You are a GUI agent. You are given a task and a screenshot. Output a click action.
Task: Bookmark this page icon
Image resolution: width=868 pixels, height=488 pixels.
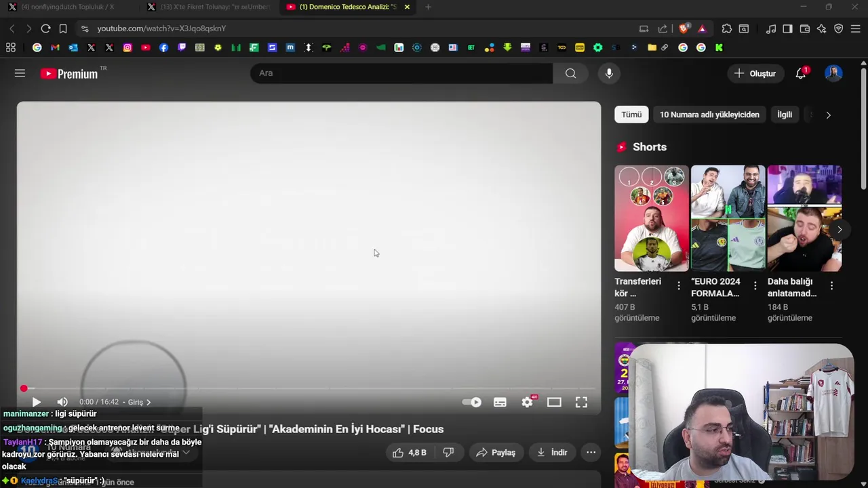coord(63,28)
